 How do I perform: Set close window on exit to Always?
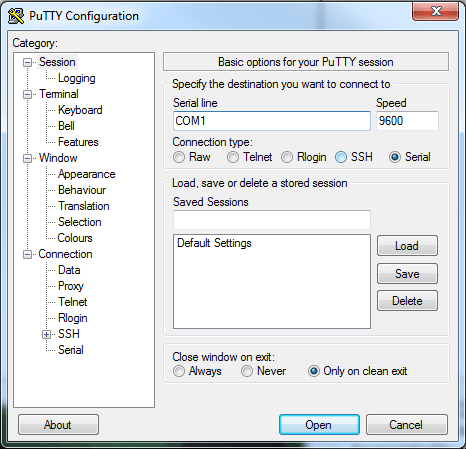179,371
